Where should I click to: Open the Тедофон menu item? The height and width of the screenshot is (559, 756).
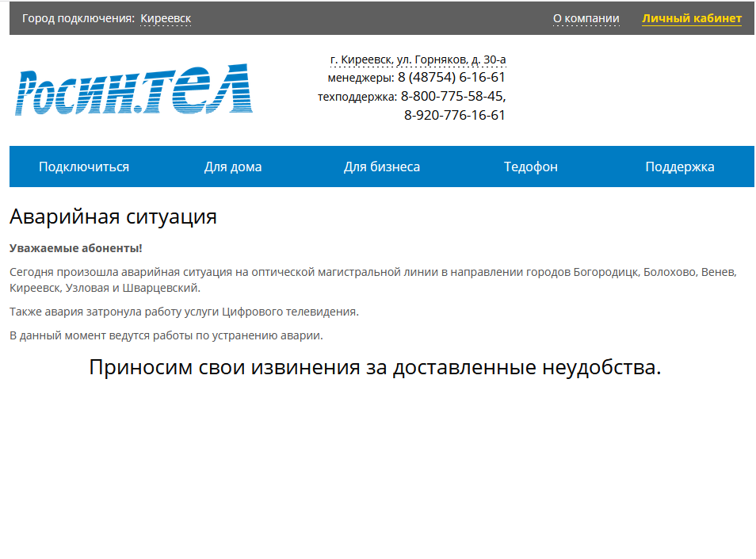click(531, 167)
